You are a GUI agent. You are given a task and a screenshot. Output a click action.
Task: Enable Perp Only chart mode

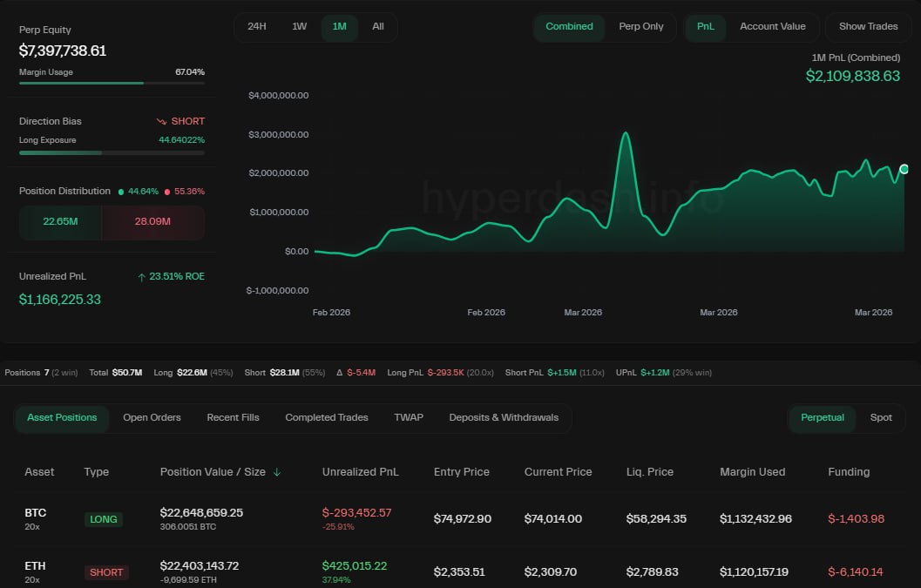click(641, 27)
